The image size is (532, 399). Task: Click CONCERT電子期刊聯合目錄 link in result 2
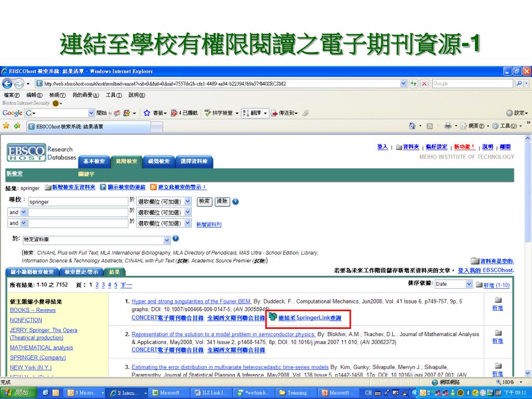tap(168, 350)
